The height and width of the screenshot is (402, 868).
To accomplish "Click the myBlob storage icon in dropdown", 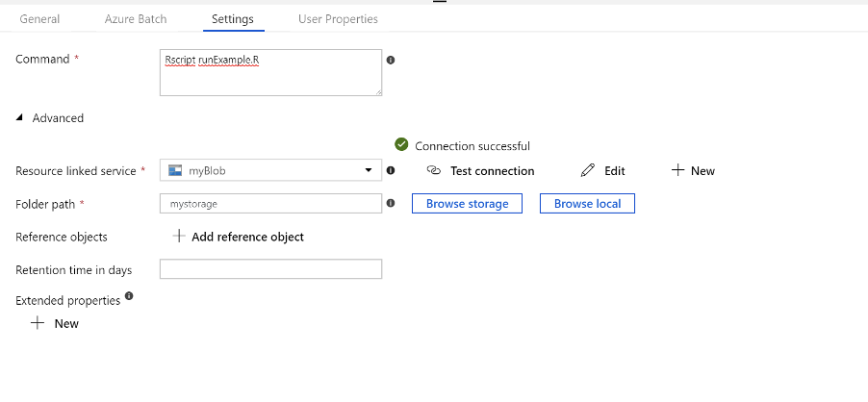I will coord(175,170).
